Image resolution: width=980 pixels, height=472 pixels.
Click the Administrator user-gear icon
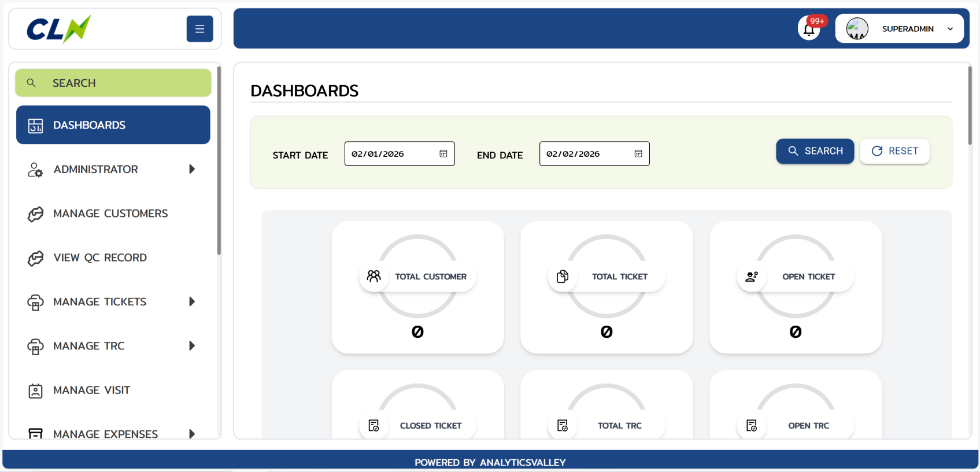point(35,169)
